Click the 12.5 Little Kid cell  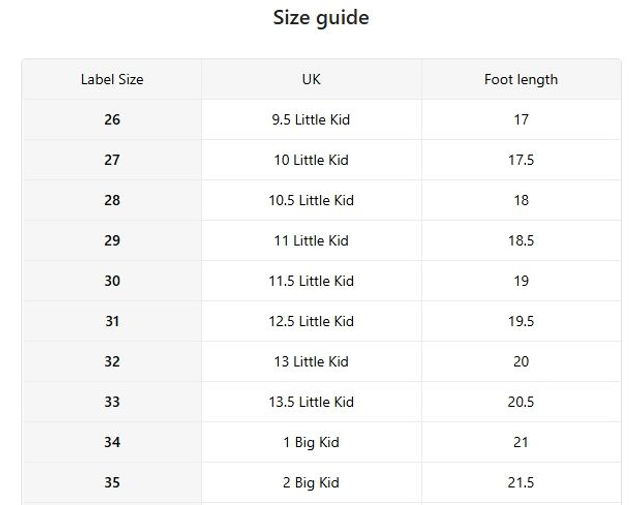[311, 321]
